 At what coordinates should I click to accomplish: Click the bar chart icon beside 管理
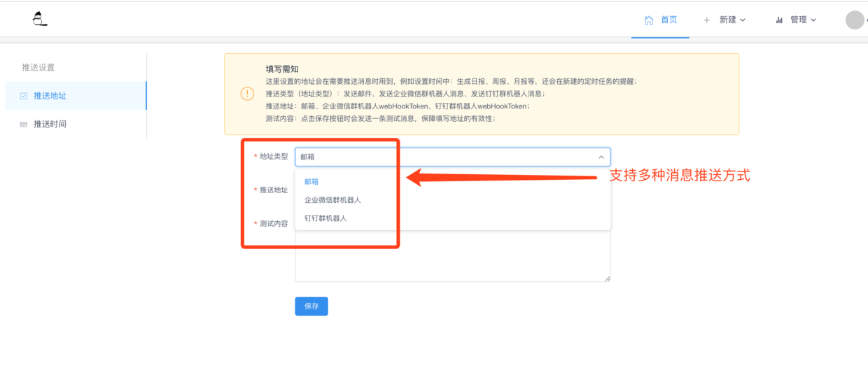click(779, 20)
